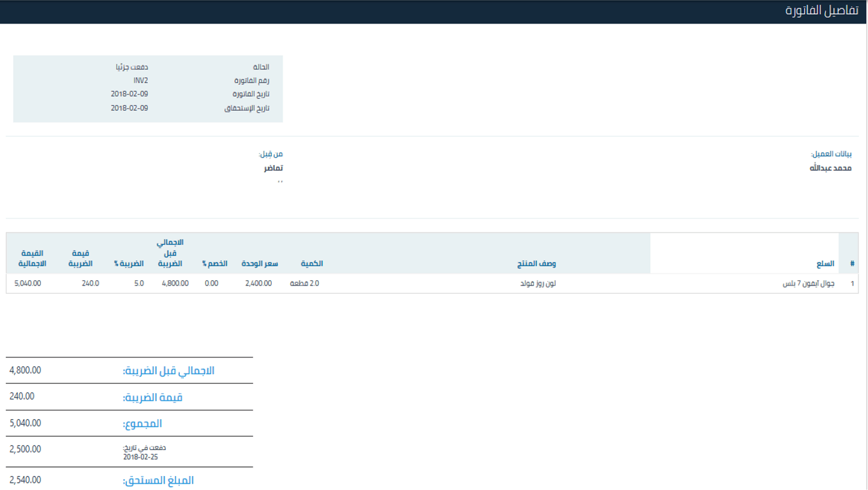
Task: Click the دفعت جزئيا status value
Action: tap(131, 67)
